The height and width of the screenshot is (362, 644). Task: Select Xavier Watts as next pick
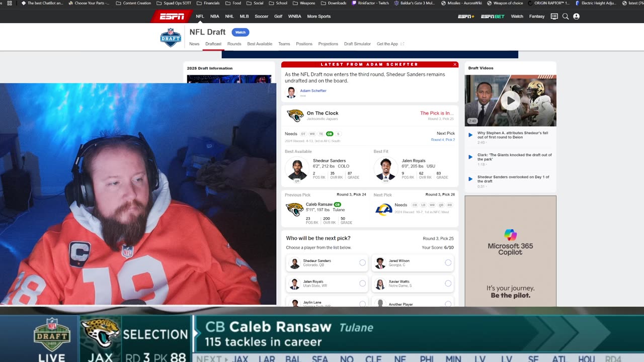448,284
